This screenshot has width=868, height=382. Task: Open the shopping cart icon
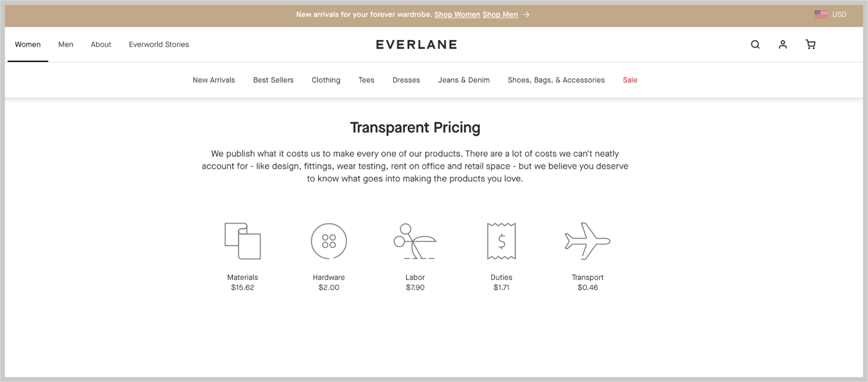[x=811, y=44]
